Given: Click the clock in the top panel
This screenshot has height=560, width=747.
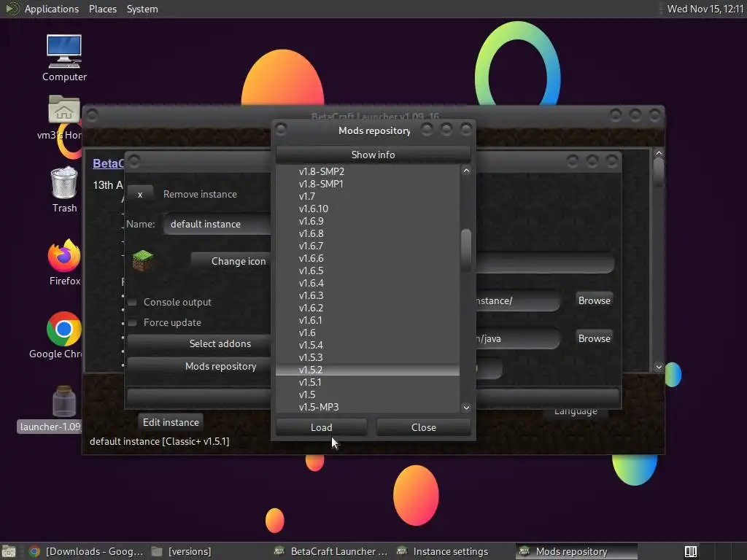Looking at the screenshot, I should coord(705,9).
